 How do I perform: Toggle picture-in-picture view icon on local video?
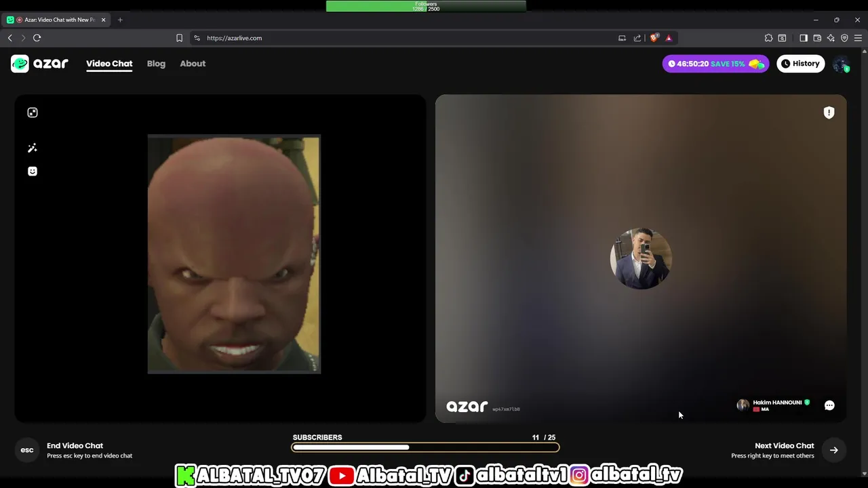pos(33,113)
